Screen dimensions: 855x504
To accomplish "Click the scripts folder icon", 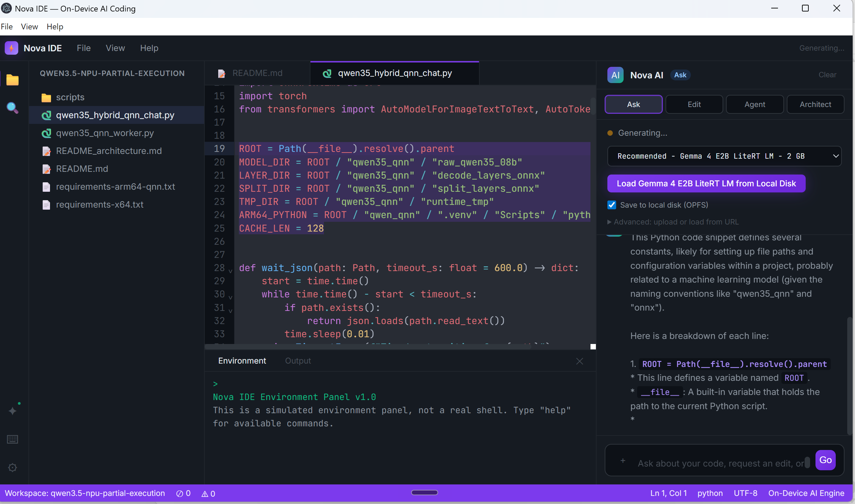I will tap(46, 98).
